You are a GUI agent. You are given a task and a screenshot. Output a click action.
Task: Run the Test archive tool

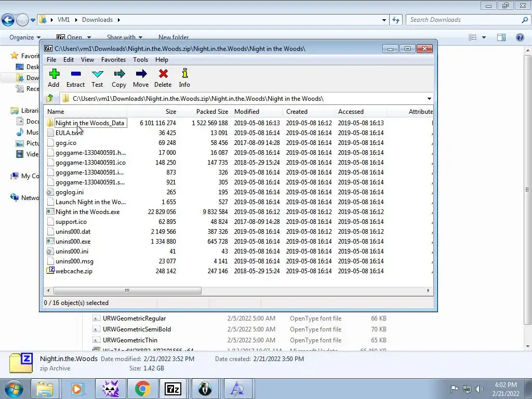[x=97, y=78]
